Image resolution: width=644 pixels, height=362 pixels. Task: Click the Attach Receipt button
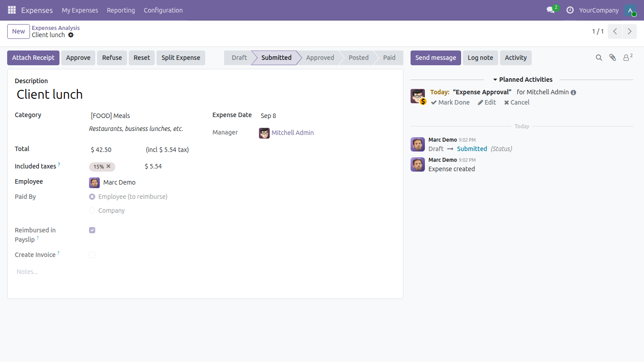point(33,58)
